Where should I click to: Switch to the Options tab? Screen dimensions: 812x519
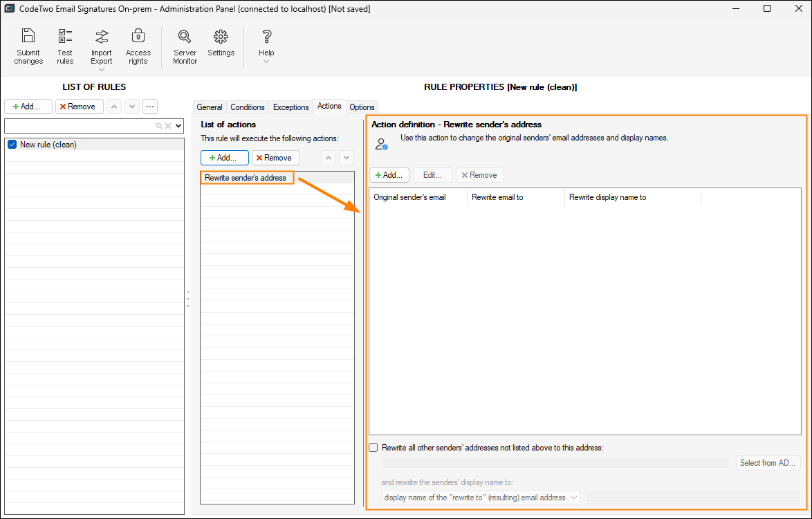[362, 107]
